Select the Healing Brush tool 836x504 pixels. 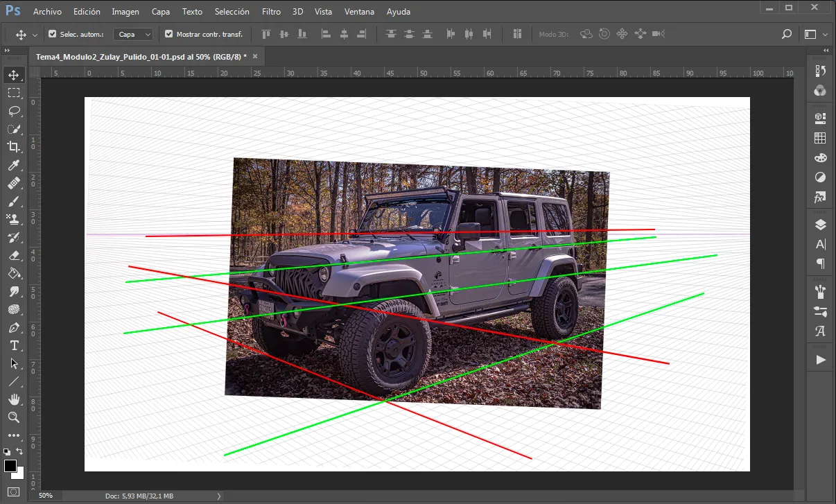click(x=14, y=183)
